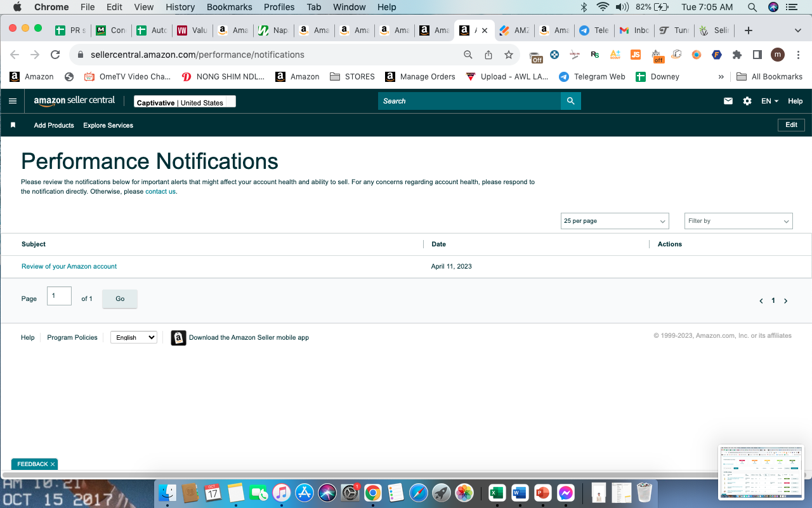Bookmark this page with the star icon
Viewport: 812px width, 508px height.
click(x=509, y=55)
